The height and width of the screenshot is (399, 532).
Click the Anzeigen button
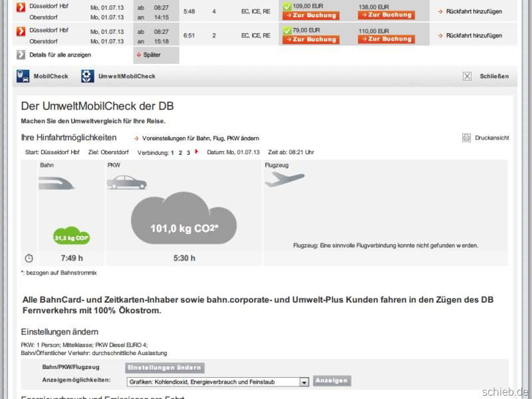(x=331, y=380)
